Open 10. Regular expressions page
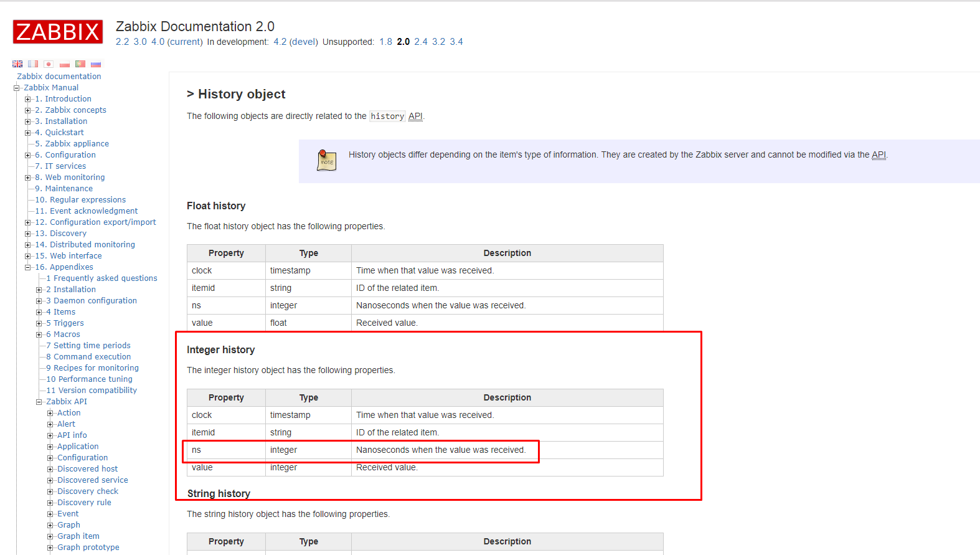The height and width of the screenshot is (555, 980). coord(80,200)
